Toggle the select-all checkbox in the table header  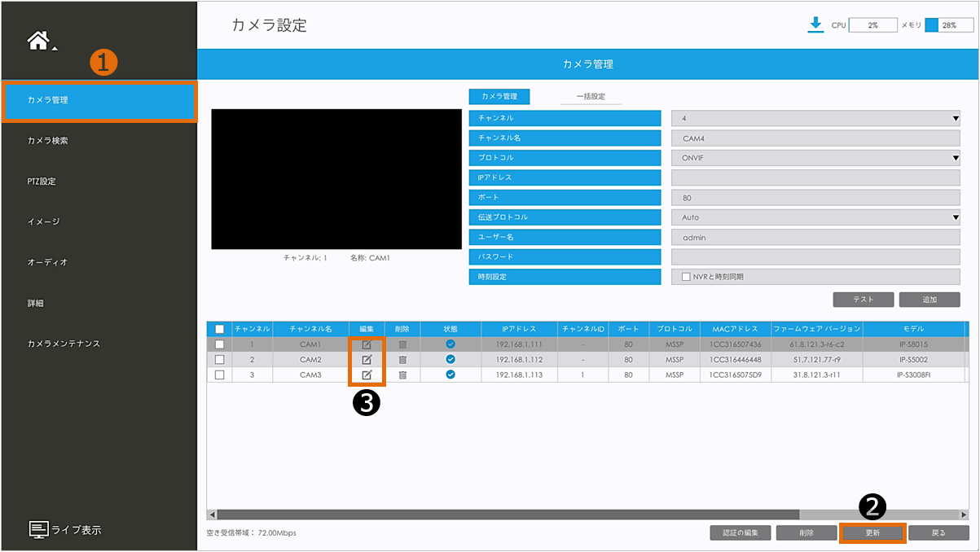click(x=219, y=329)
